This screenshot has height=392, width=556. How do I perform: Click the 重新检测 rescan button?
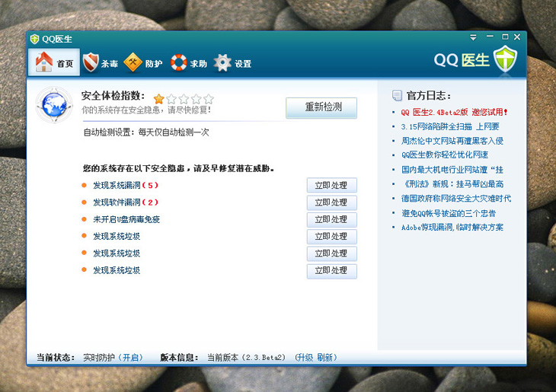click(321, 108)
